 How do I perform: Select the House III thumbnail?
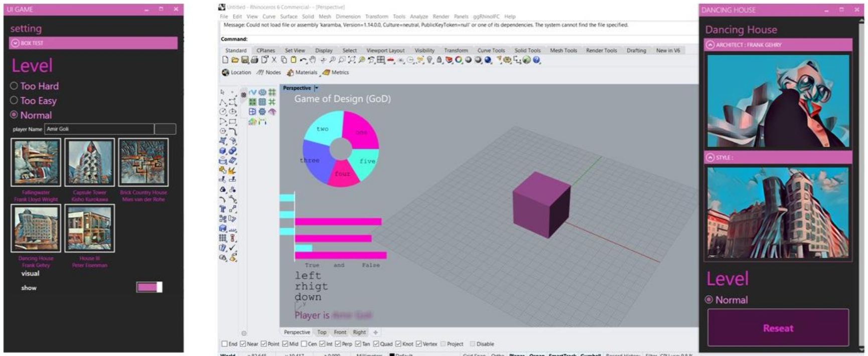[89, 228]
